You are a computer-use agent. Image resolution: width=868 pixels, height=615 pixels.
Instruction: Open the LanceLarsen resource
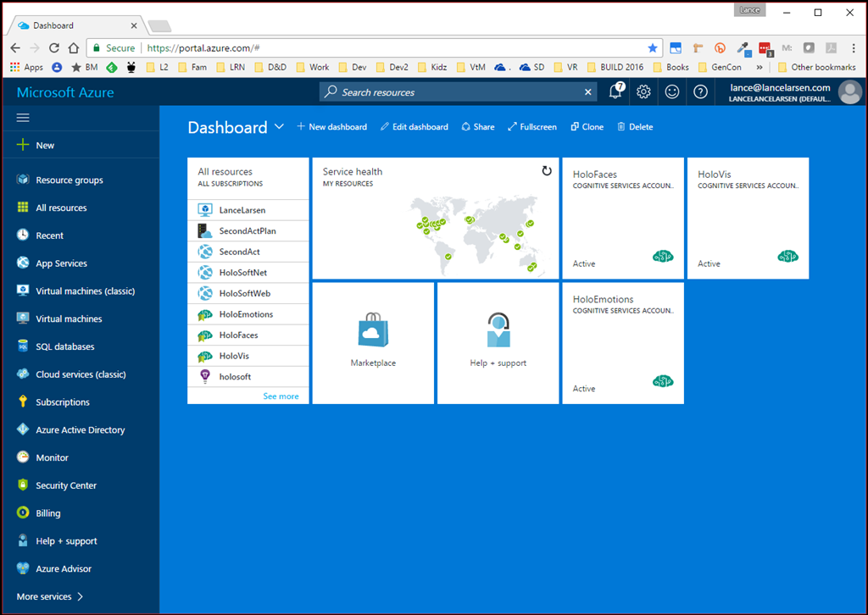point(248,209)
